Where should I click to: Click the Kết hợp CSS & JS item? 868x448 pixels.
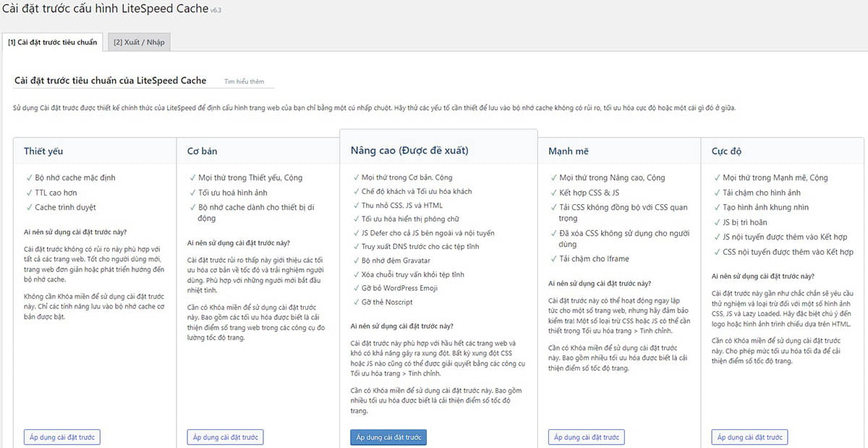pyautogui.click(x=590, y=193)
